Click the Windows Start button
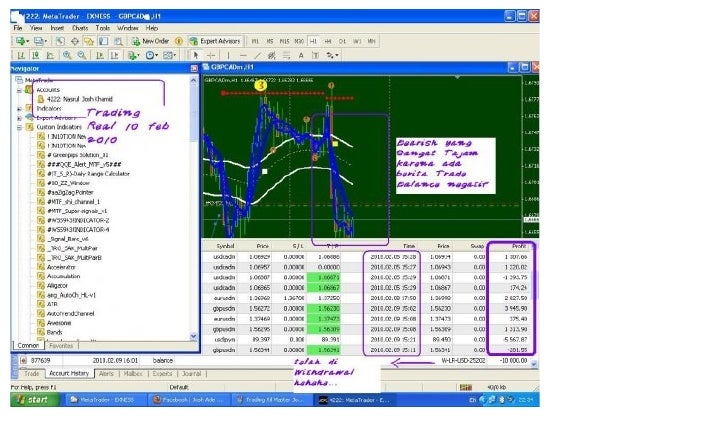 (33, 400)
